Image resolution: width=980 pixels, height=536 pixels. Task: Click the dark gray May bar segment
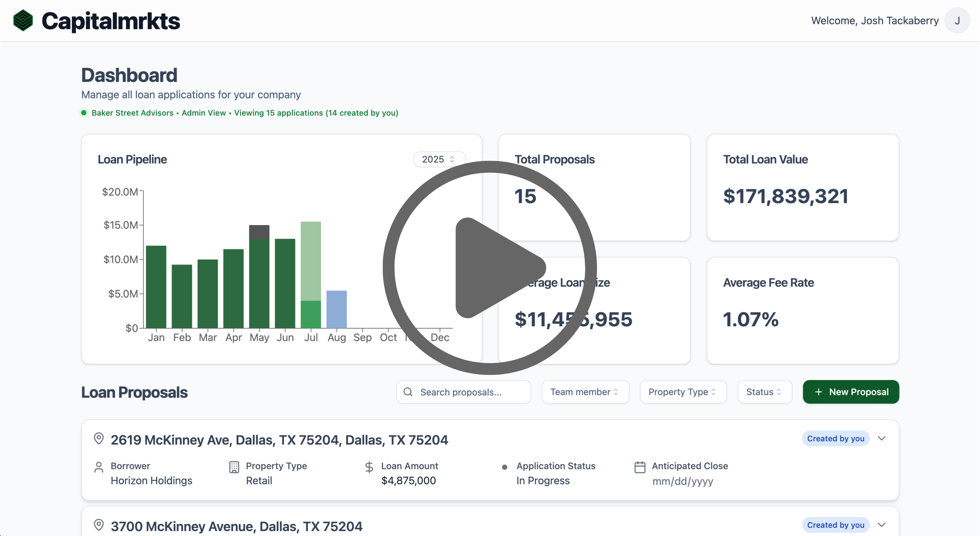pyautogui.click(x=259, y=232)
